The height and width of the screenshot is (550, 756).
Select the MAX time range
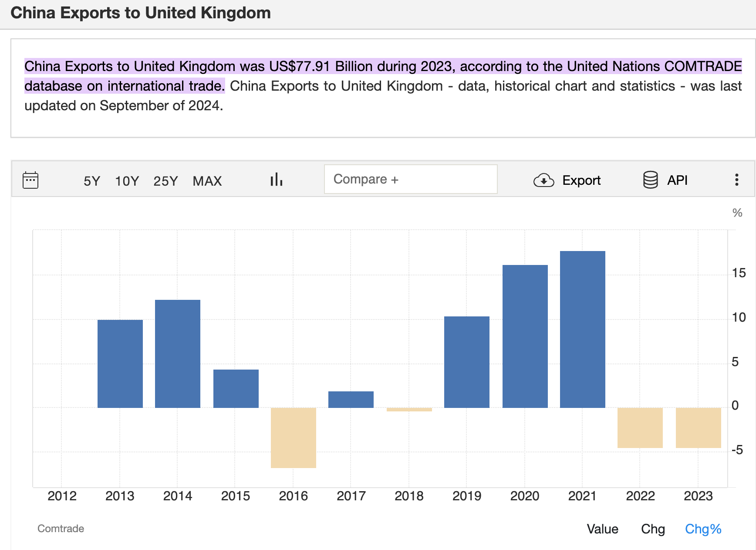(x=207, y=181)
